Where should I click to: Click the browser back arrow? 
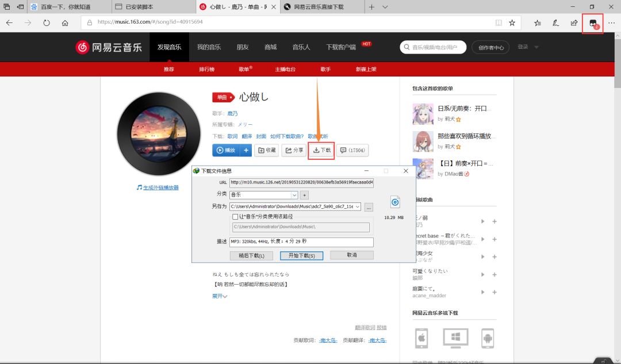click(10, 22)
